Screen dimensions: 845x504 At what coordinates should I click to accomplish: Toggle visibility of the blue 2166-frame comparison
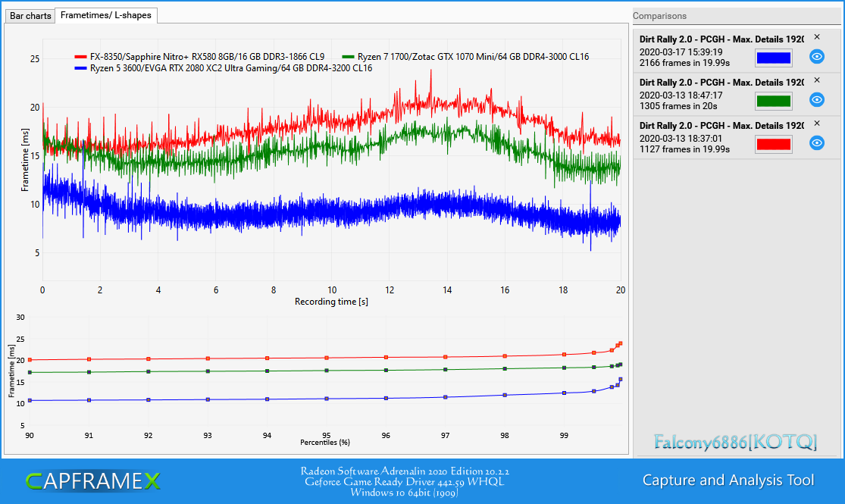[817, 57]
